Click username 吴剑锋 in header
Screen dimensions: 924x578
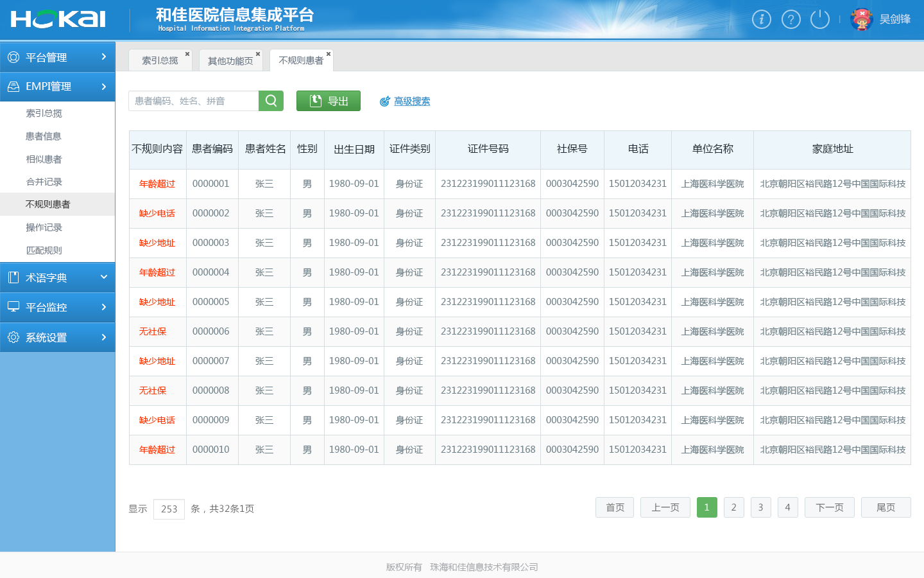coord(895,19)
